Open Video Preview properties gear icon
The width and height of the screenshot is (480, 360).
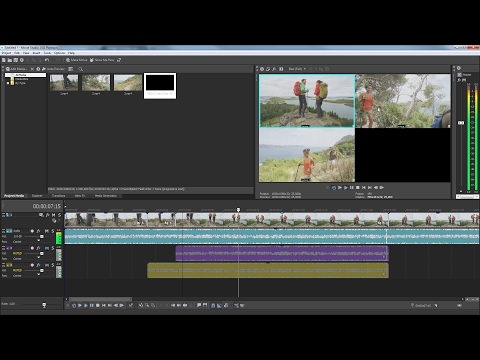[x=262, y=69]
